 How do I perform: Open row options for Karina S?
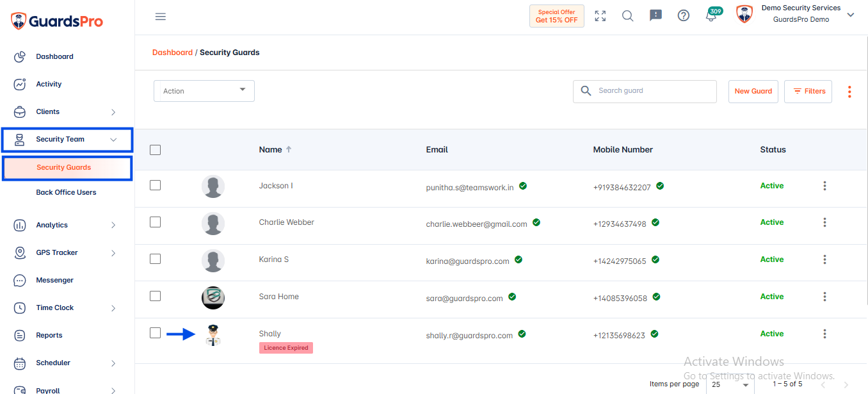click(x=824, y=259)
